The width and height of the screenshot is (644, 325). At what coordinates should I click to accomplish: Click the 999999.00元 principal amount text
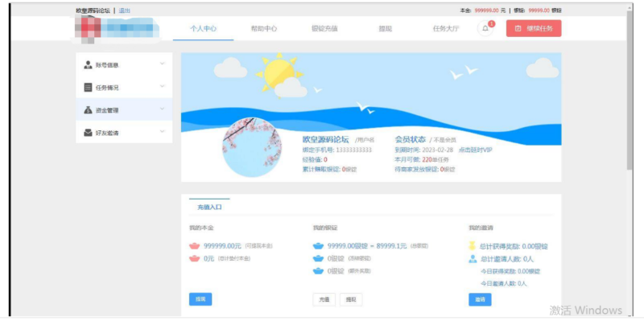click(x=222, y=246)
